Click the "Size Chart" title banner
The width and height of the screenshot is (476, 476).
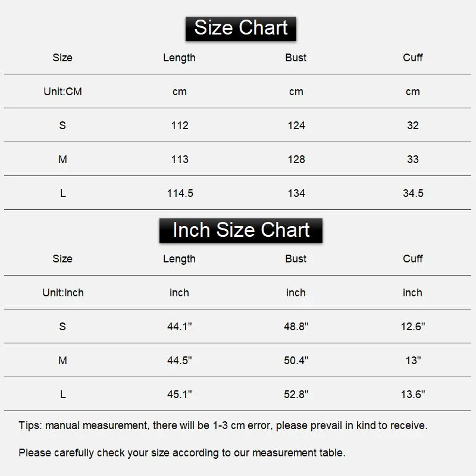pos(241,28)
